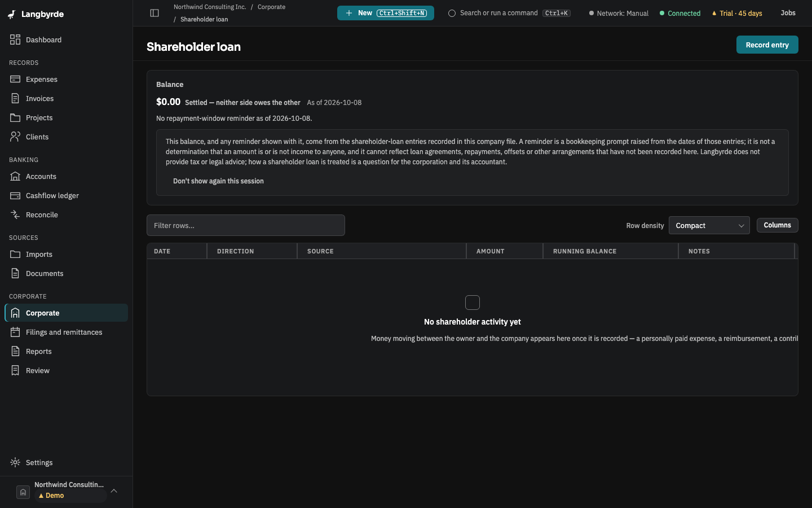
Task: Click the Trial 45 days badge
Action: 737,13
